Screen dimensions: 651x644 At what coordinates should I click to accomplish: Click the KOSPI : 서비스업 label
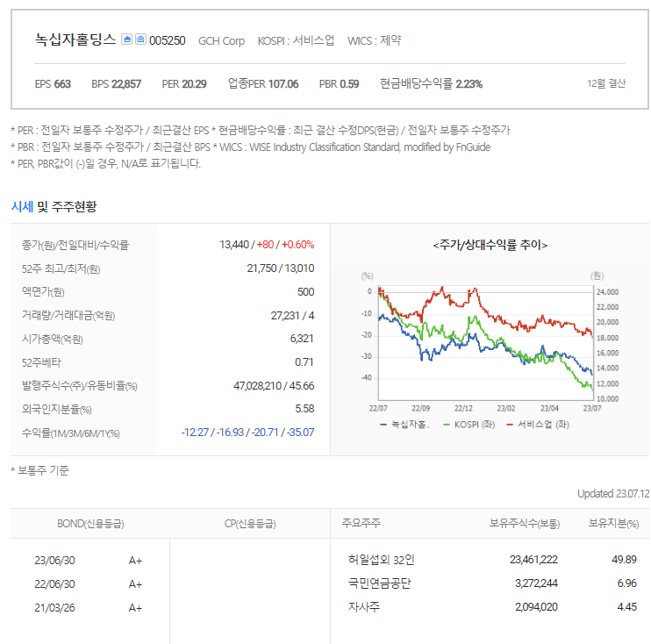[296, 40]
